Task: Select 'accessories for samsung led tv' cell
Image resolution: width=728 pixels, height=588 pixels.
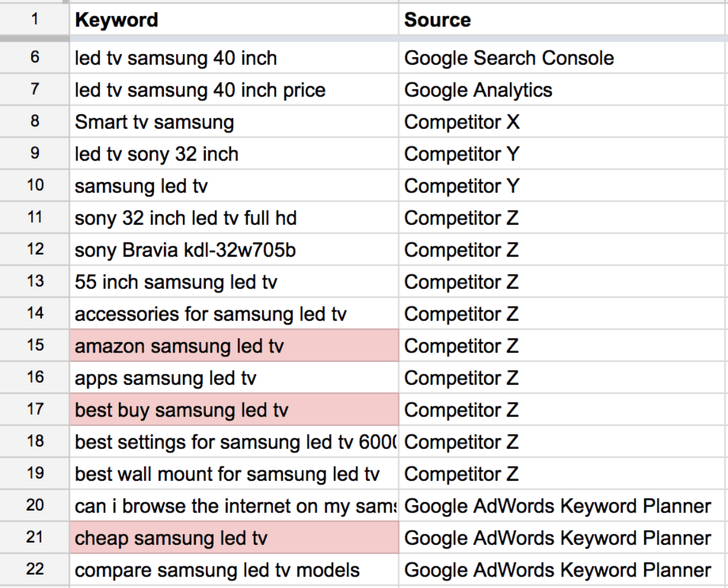Action: coord(234,314)
